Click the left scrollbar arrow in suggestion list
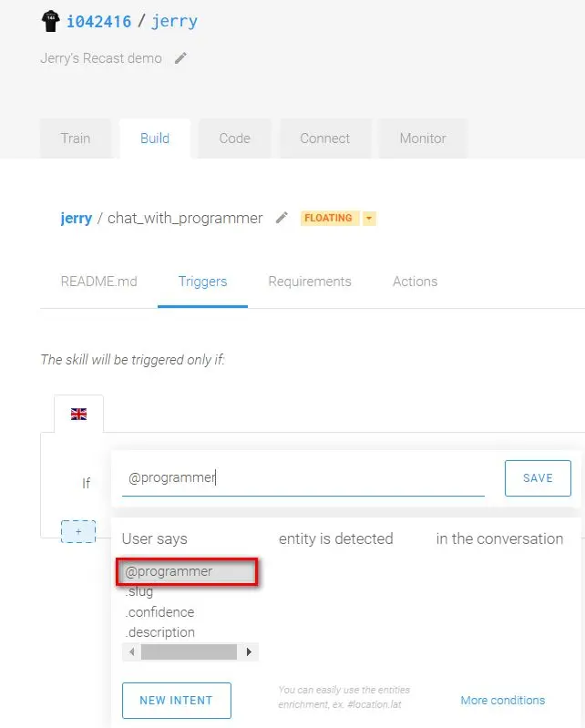Viewport: 585px width, 728px height. click(132, 651)
